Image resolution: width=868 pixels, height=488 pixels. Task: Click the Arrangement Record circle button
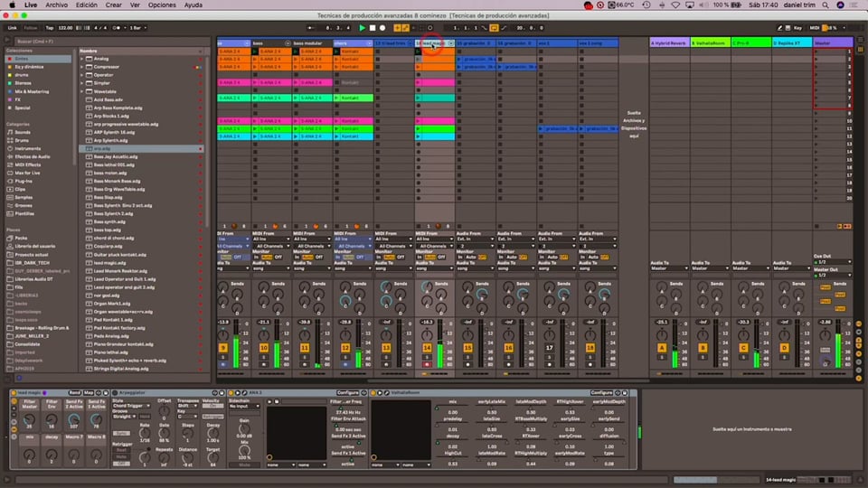coord(382,28)
